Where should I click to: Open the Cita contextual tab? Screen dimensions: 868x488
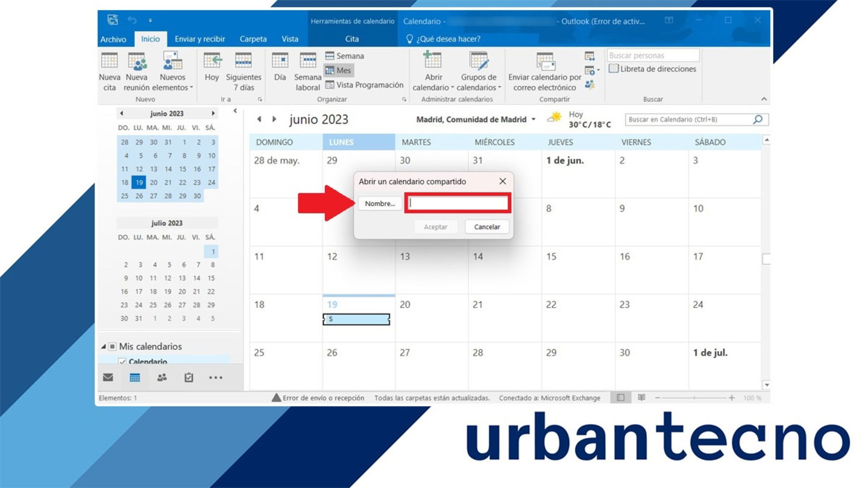(352, 39)
